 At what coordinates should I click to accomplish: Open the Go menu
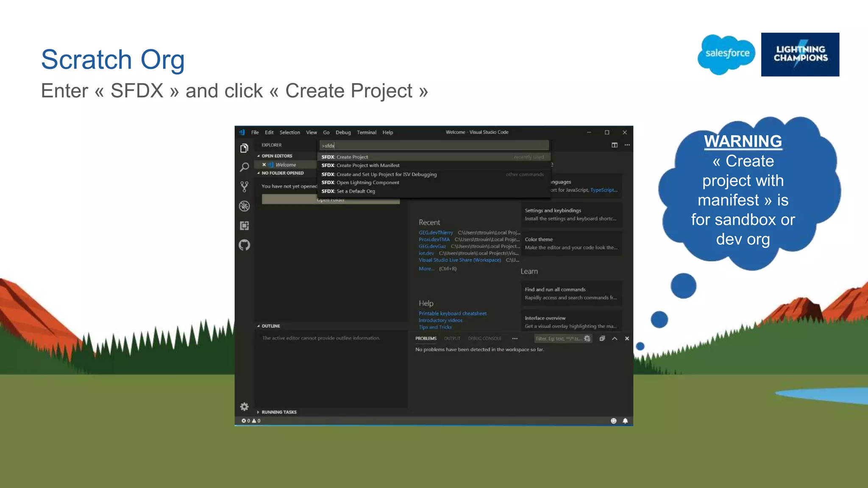326,132
